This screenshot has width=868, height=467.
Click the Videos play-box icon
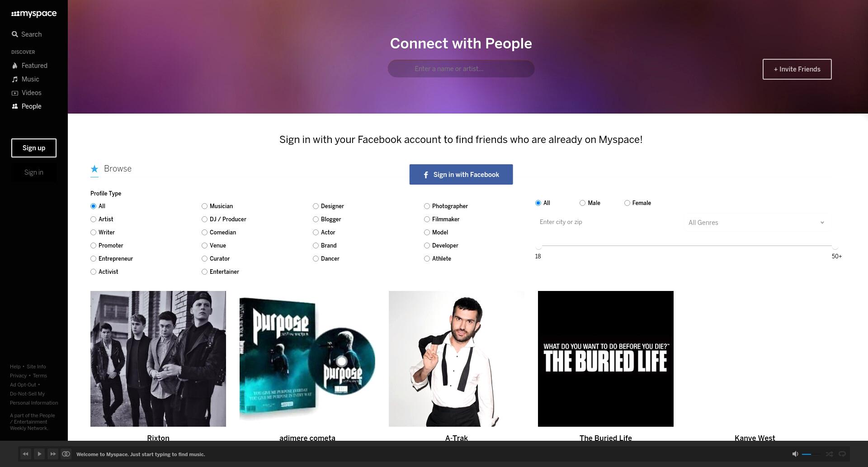click(x=15, y=93)
